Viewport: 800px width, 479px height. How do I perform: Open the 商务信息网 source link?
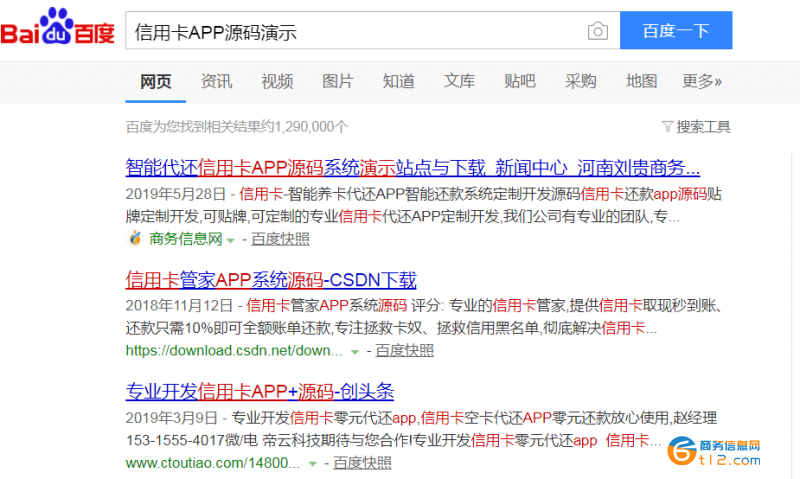tap(186, 239)
